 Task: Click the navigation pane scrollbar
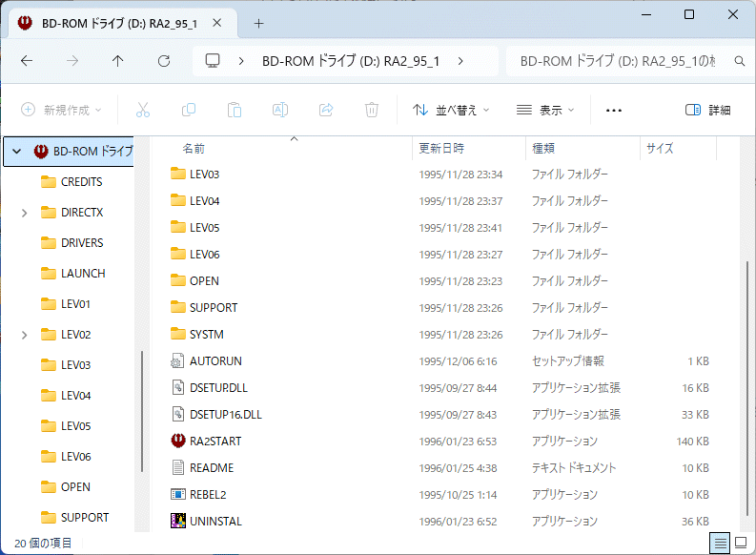coord(142,411)
